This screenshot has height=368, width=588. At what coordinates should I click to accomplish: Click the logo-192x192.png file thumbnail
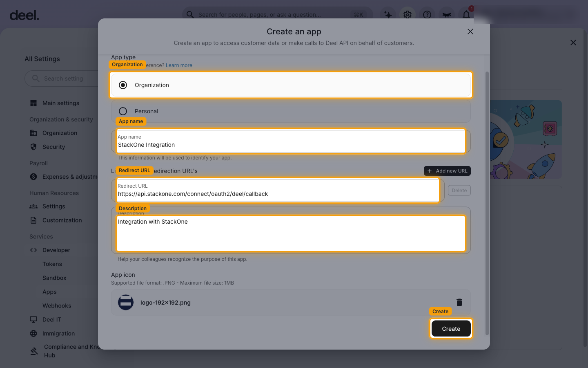126,303
